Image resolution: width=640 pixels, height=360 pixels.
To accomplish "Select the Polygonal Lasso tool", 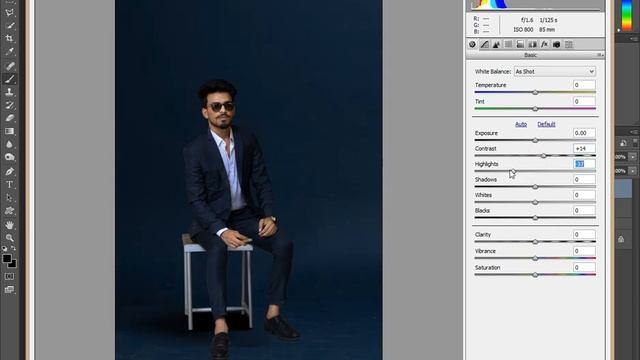I will (9, 12).
